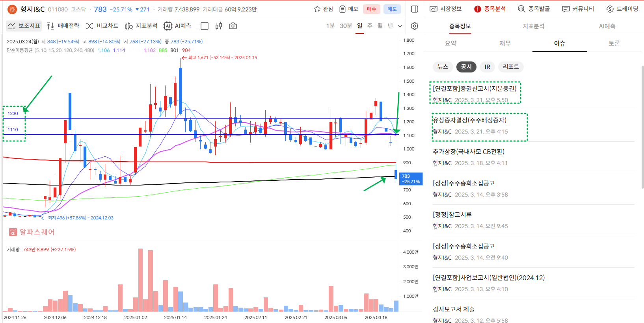Image resolution: width=644 pixels, height=323 pixels.
Task: Click the 매수 buy button
Action: coord(372,9)
